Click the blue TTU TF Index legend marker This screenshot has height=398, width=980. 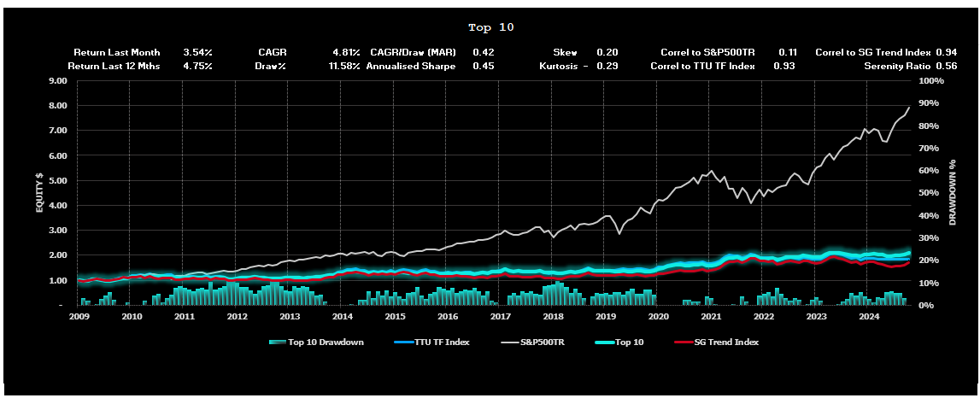[402, 342]
